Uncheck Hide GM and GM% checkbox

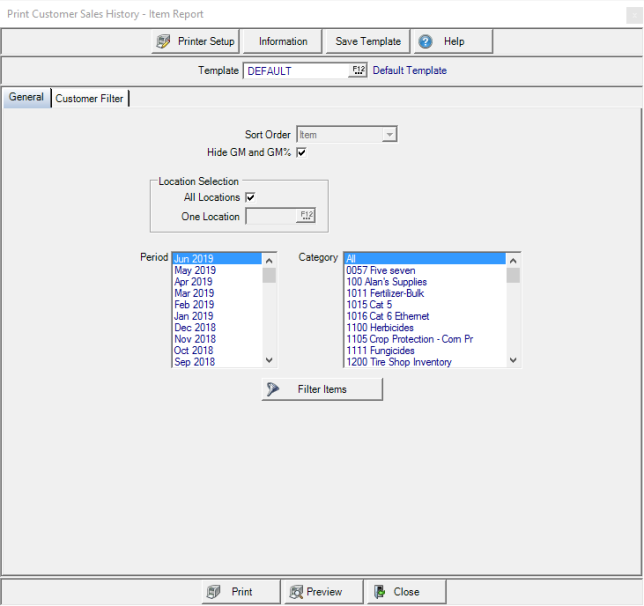point(301,152)
